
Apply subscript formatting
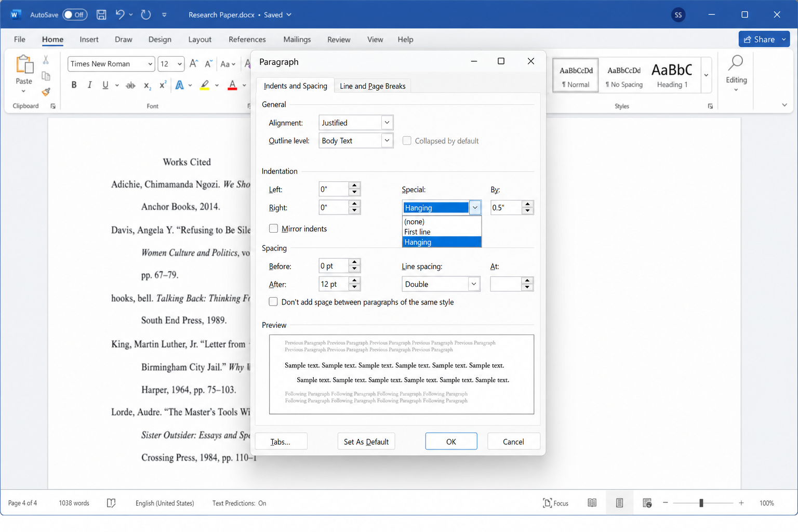coord(147,85)
